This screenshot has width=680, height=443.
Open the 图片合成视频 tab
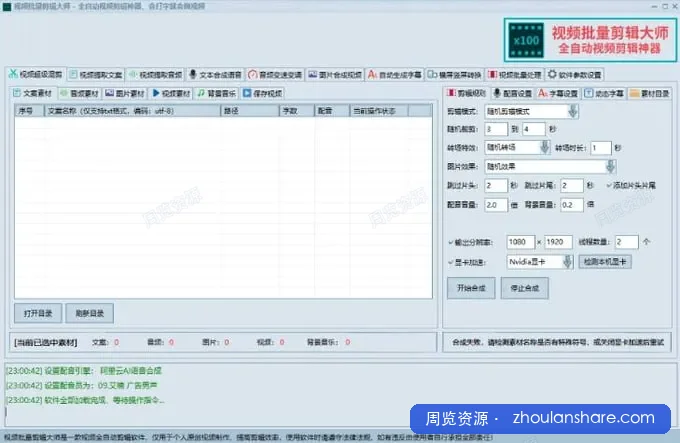(335, 75)
